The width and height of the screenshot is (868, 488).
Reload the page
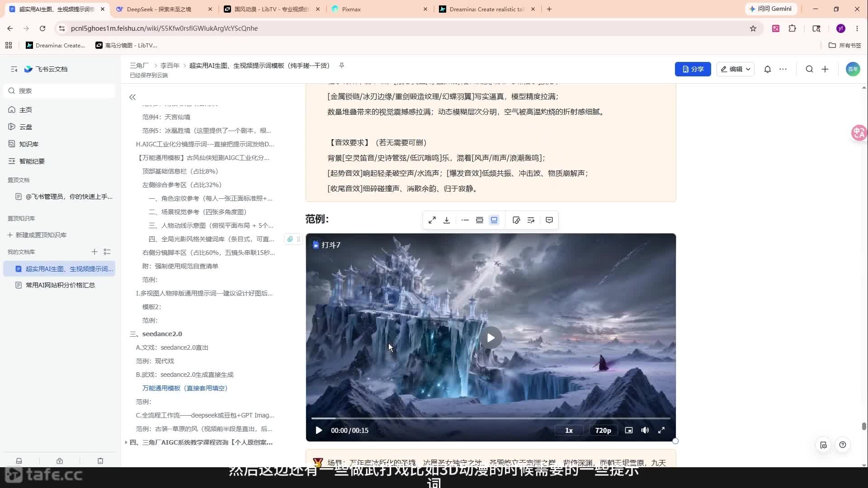click(x=42, y=28)
